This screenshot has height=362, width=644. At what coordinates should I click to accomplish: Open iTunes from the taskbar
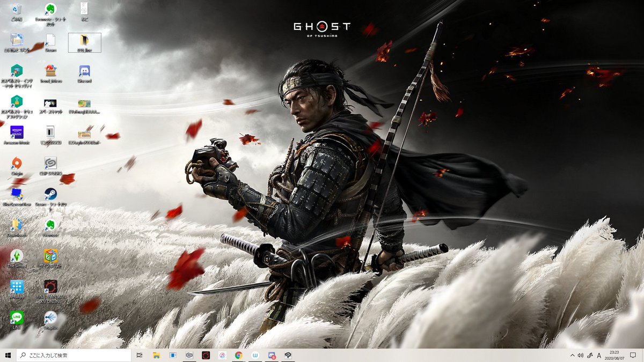(222, 356)
